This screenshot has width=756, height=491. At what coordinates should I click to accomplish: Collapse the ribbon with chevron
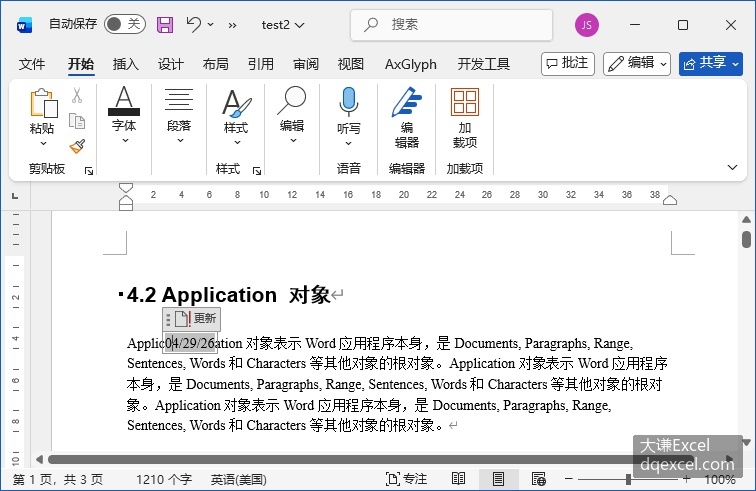click(x=732, y=167)
